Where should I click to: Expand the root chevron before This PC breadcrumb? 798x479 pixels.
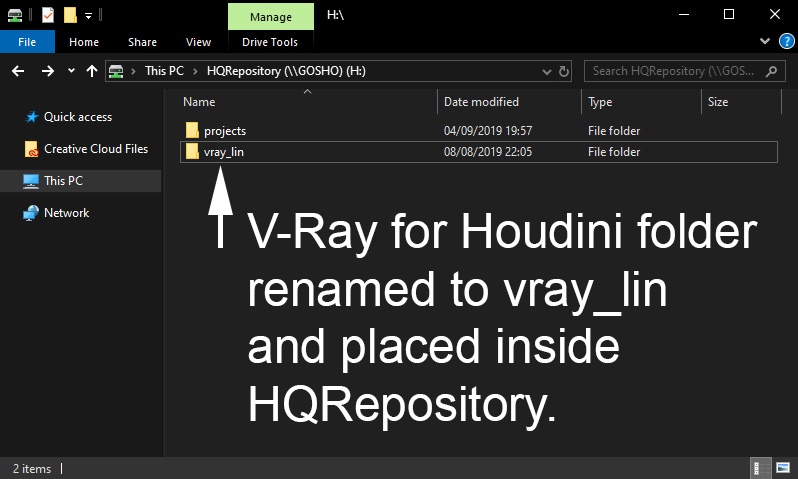point(133,71)
